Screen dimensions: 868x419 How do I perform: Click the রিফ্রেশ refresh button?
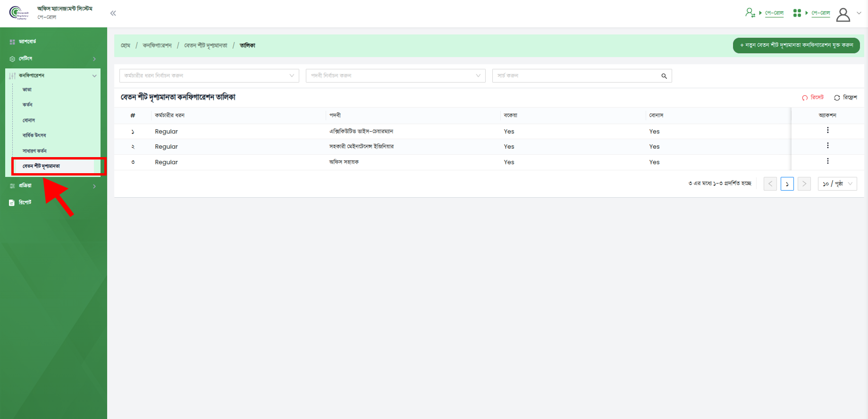(x=845, y=98)
